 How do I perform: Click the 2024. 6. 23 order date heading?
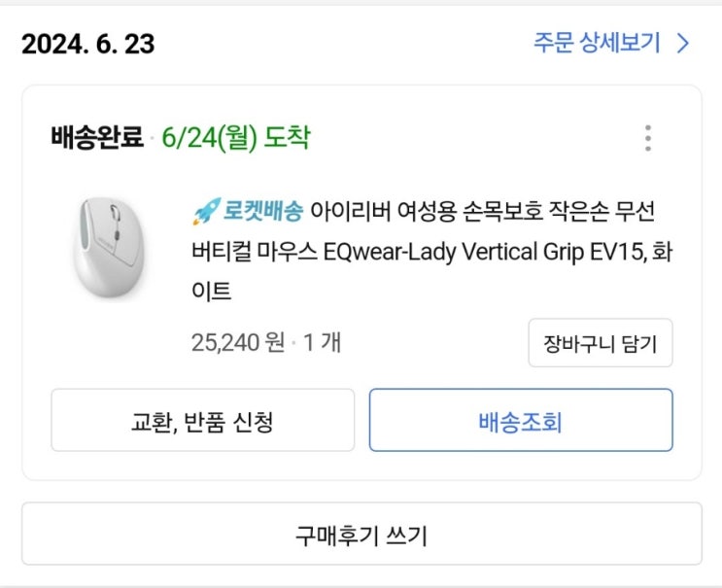point(87,45)
